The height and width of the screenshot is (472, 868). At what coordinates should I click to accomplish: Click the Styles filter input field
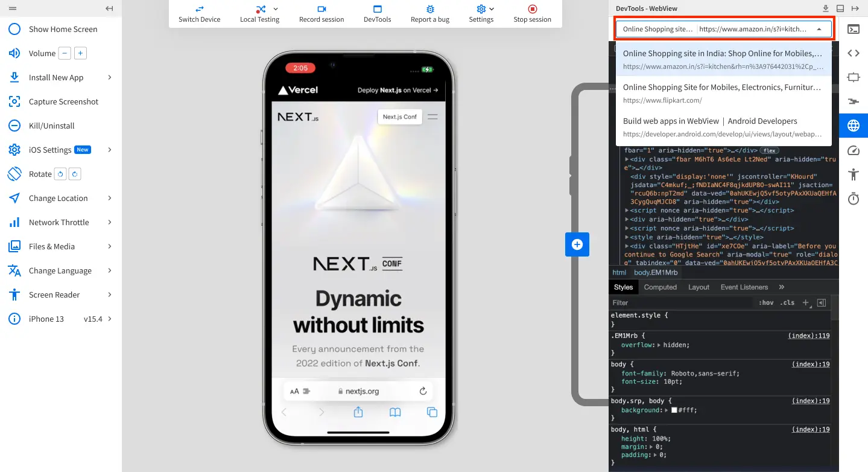click(664, 302)
